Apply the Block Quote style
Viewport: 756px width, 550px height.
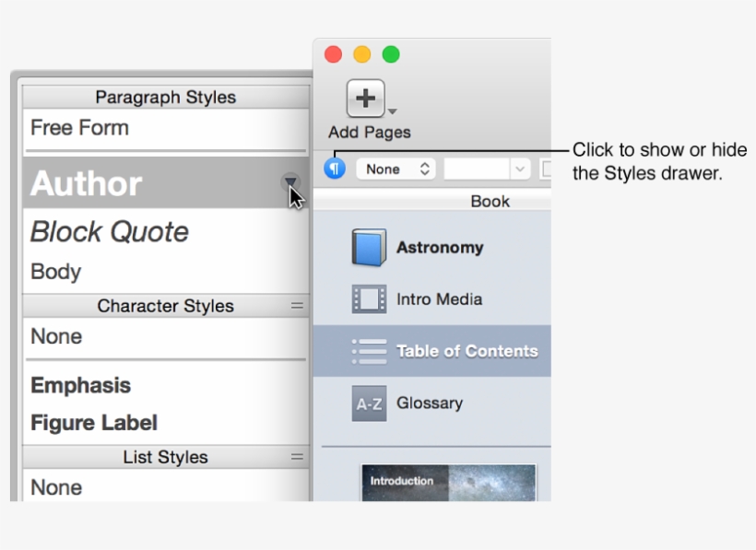point(110,232)
